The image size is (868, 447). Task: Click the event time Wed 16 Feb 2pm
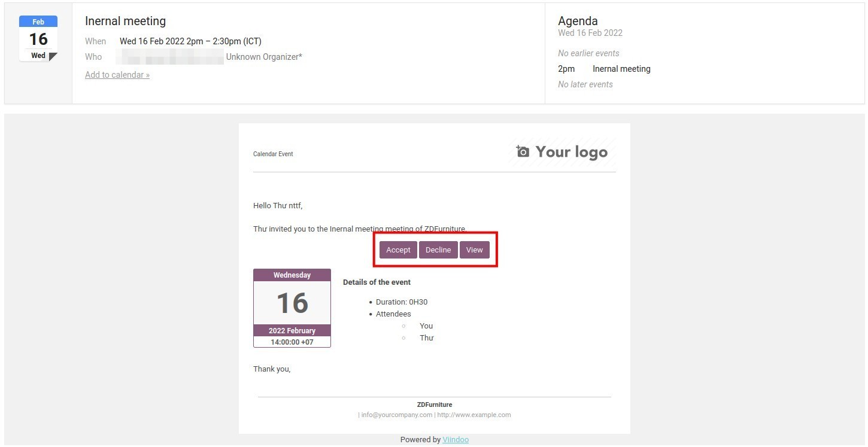click(190, 41)
